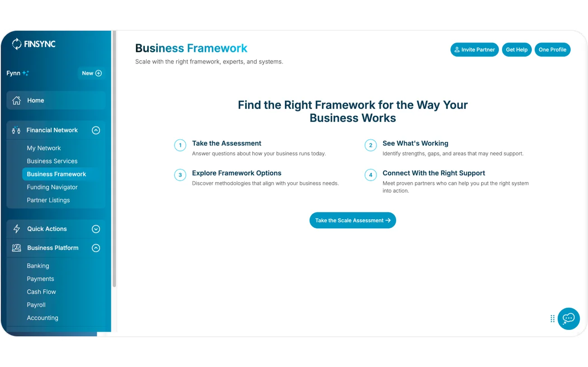Viewport: 588px width, 367px height.
Task: Click the Home house icon
Action: (17, 100)
